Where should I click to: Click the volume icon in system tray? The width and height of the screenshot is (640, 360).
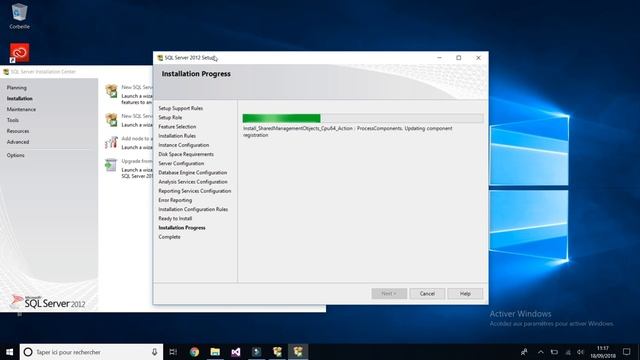click(x=580, y=352)
